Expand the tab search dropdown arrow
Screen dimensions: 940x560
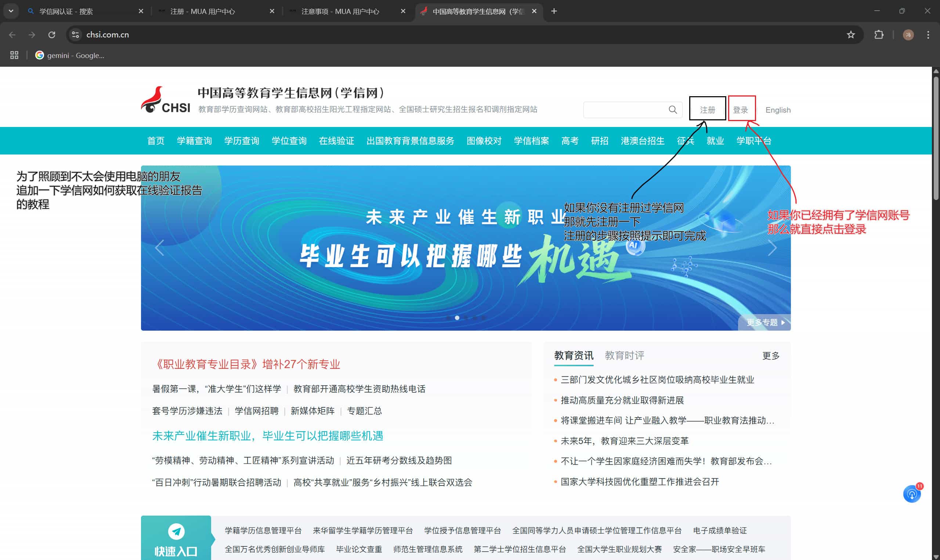tap(11, 11)
